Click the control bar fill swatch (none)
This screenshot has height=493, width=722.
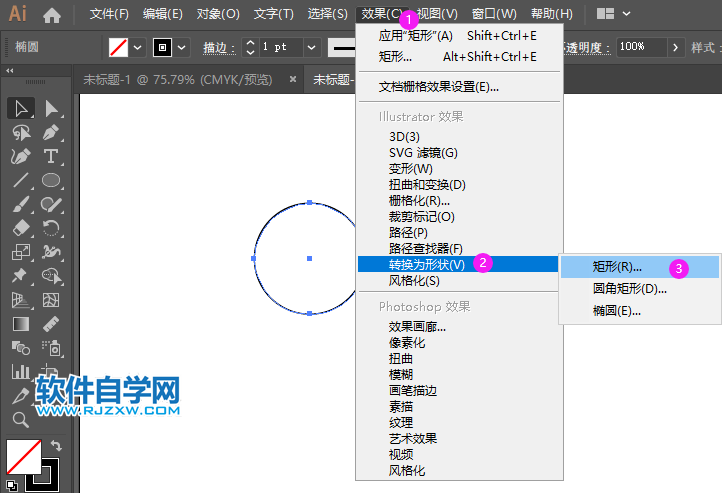[118, 47]
